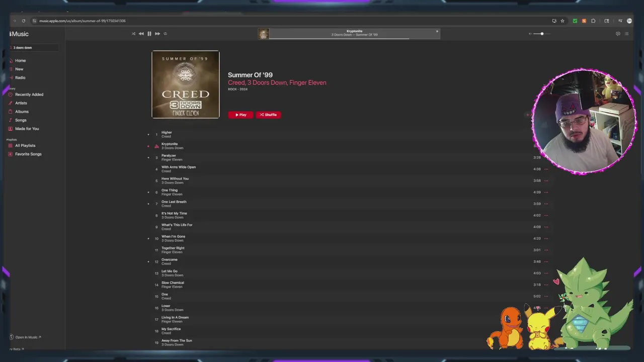Open Made for You in the sidebar

27,129
